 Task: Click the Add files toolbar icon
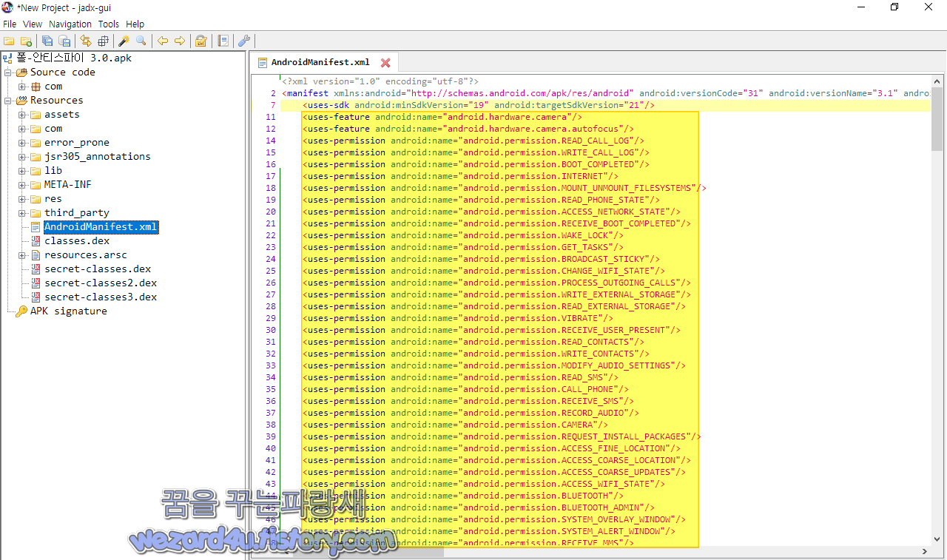pos(26,41)
